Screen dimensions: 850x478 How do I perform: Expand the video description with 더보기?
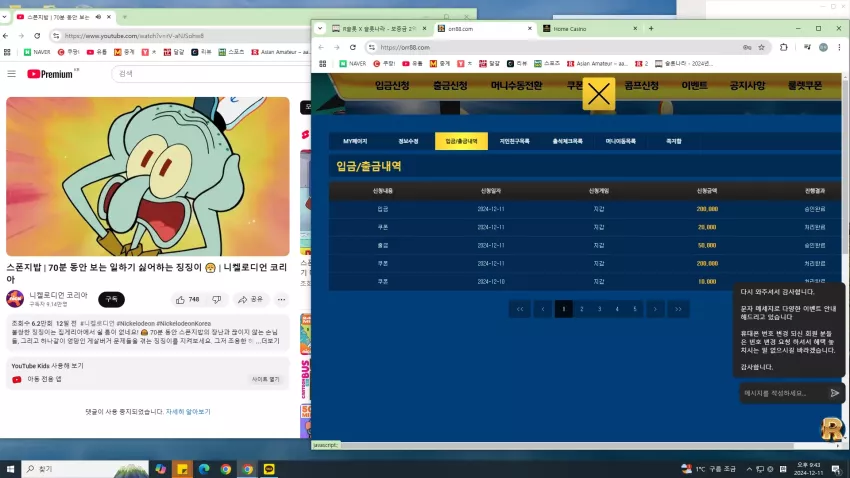pyautogui.click(x=270, y=341)
